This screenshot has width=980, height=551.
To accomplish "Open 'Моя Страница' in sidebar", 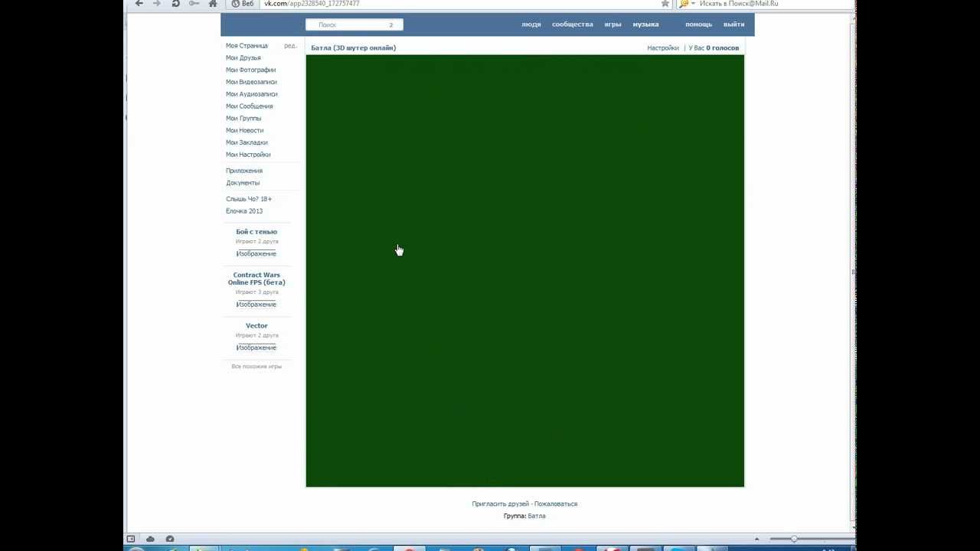I will pos(247,46).
